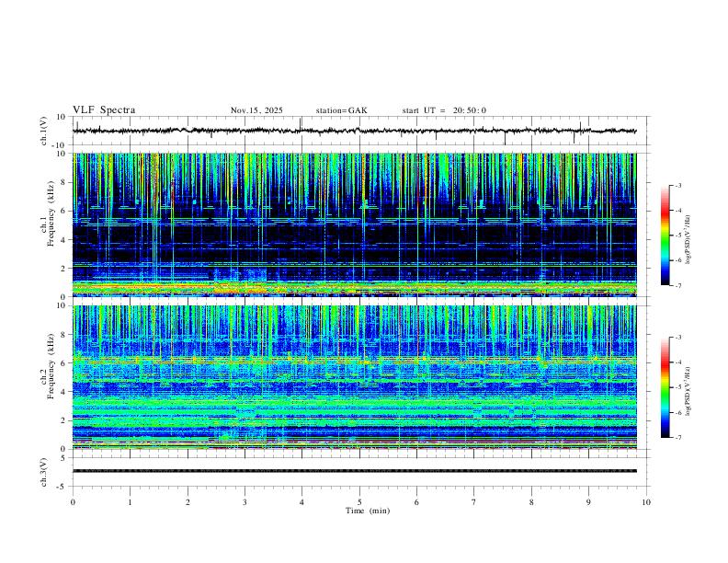Click the ch.2 spectrogram color bar
This screenshot has width=728, height=563.
point(665,387)
